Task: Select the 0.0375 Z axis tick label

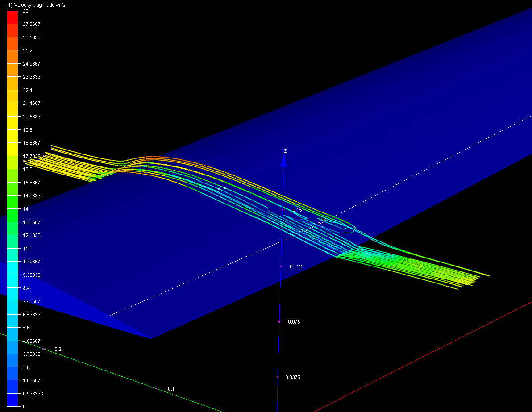Action: point(293,378)
